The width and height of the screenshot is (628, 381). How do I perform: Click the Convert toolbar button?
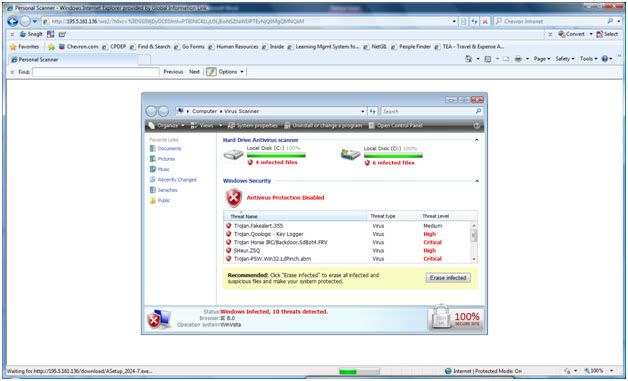[x=572, y=34]
